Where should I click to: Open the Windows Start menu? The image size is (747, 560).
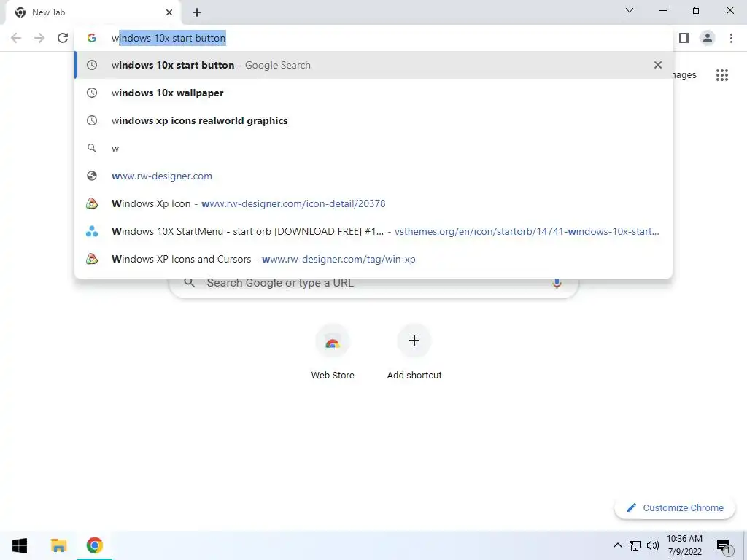tap(20, 545)
